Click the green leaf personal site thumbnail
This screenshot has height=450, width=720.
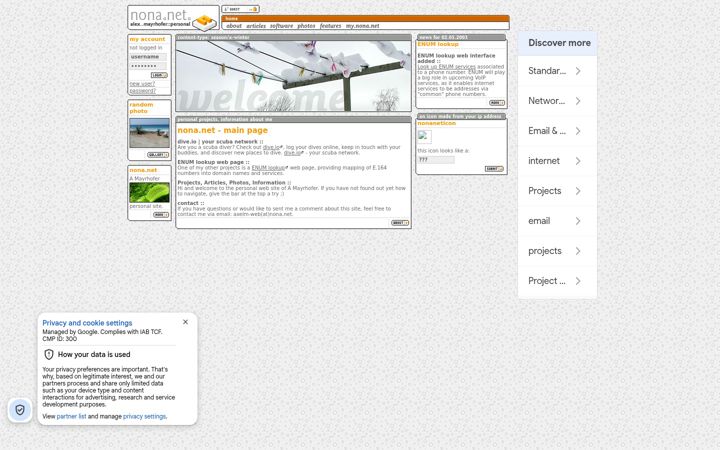coord(149,192)
